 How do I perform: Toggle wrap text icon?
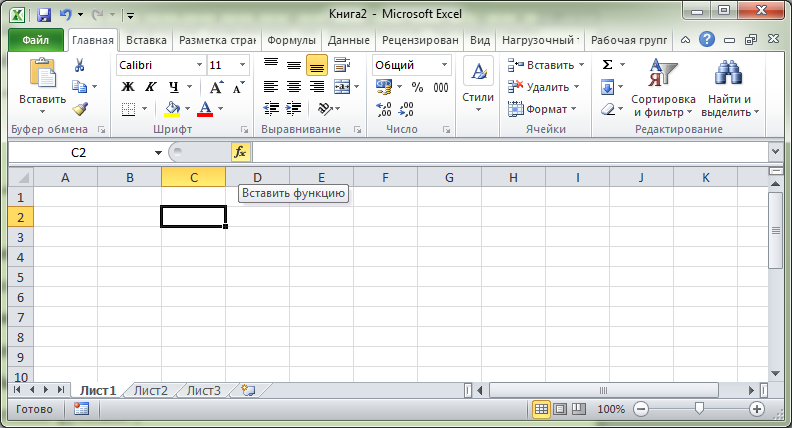click(342, 65)
